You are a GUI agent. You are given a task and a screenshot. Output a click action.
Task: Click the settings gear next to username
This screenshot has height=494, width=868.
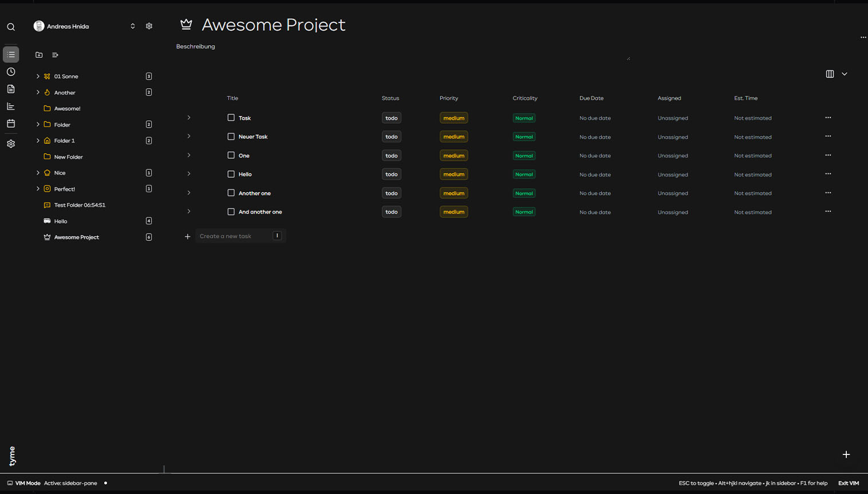point(149,26)
